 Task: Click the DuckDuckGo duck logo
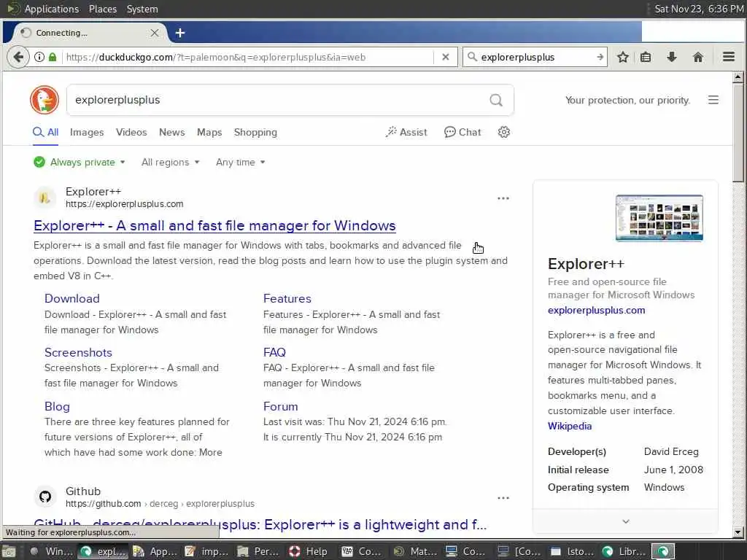pos(44,100)
